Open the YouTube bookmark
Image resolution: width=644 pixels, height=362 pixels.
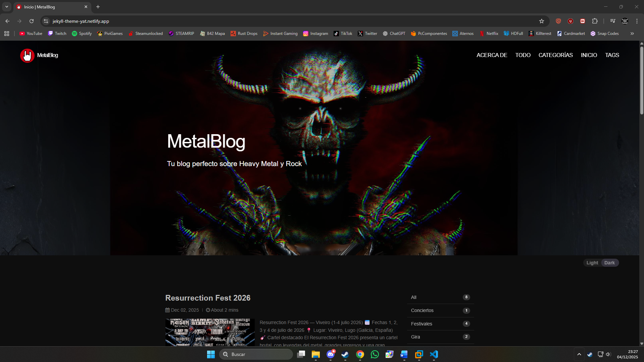31,34
